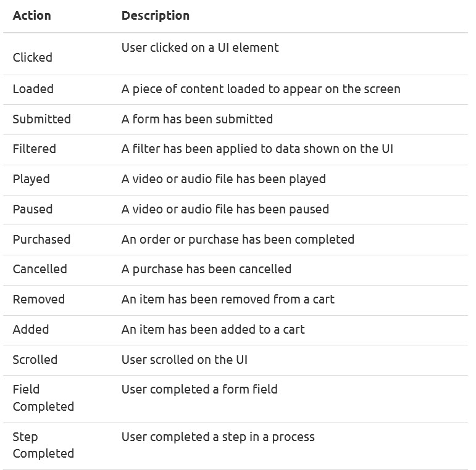The width and height of the screenshot is (476, 470).
Task: Select the Played action row
Action: tap(236, 180)
